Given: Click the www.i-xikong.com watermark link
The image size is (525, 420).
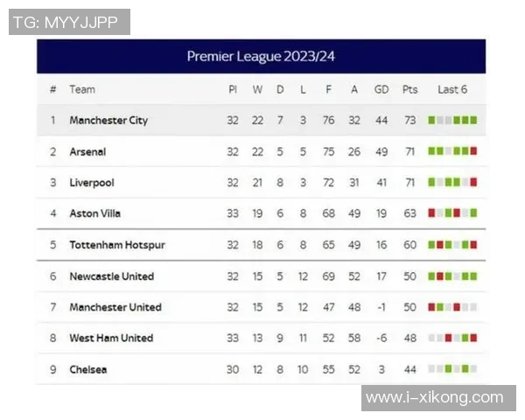Looking at the screenshot, I should 435,398.
